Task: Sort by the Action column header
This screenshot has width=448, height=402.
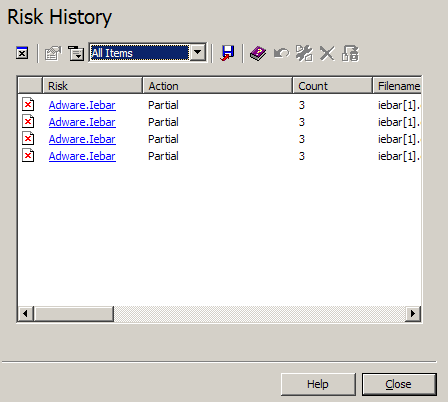Action: point(217,86)
